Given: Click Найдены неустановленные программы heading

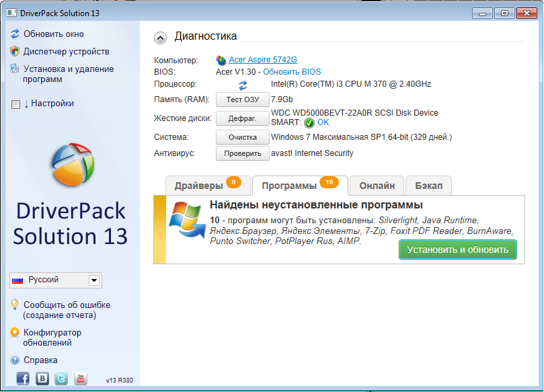Looking at the screenshot, I should tap(316, 204).
